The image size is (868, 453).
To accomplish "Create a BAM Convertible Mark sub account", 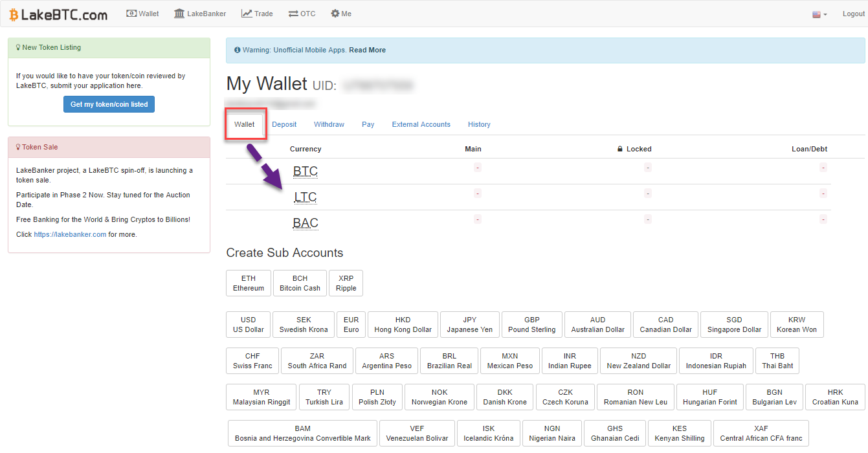I will tap(303, 434).
